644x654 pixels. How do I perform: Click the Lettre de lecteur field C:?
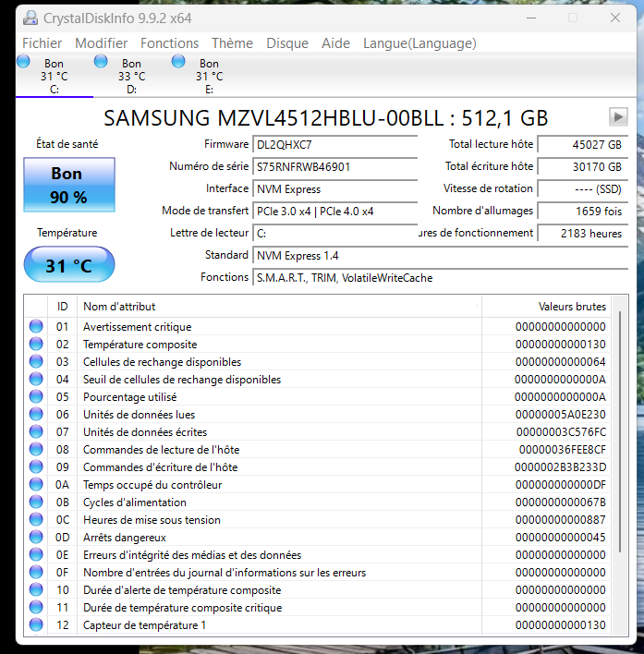tap(334, 233)
